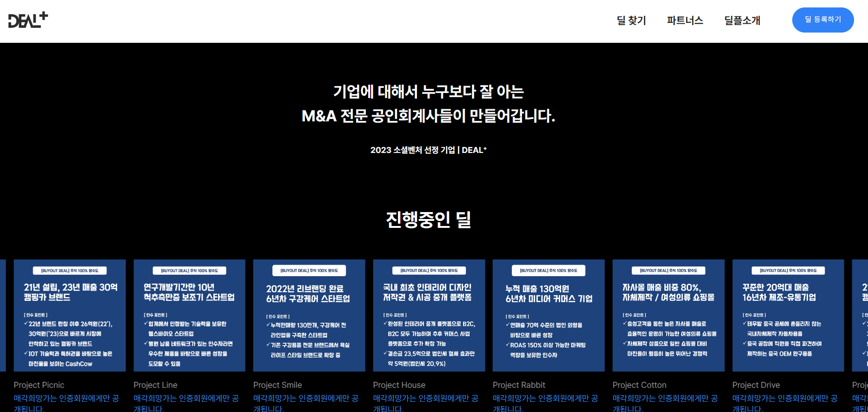Click the Project Drive title

[x=756, y=385]
